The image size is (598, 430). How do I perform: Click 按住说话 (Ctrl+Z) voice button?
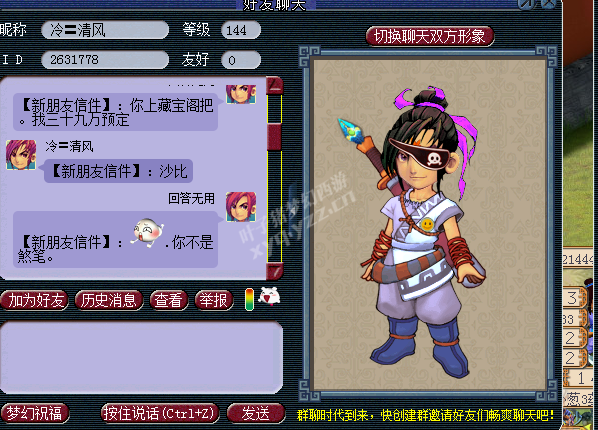tap(160, 413)
